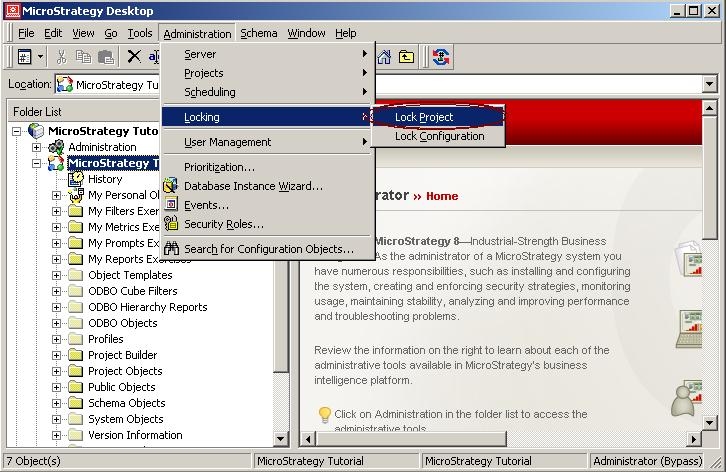
Task: Click the Cut scissors toolbar icon
Action: (61, 57)
